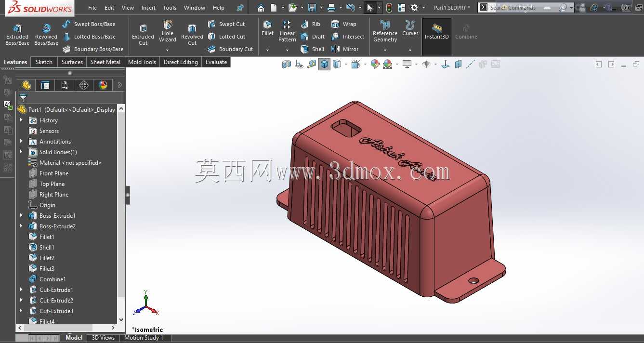Toggle the Instant3D button
The image size is (644, 343).
tap(437, 36)
